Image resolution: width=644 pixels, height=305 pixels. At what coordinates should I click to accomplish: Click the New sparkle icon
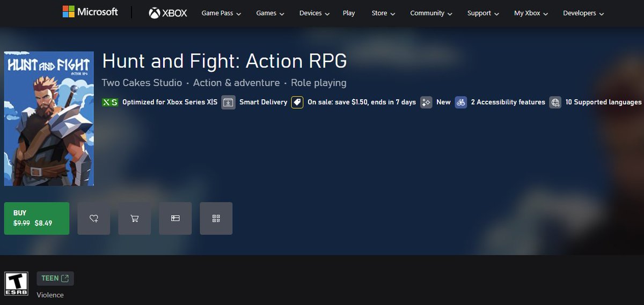tap(426, 102)
